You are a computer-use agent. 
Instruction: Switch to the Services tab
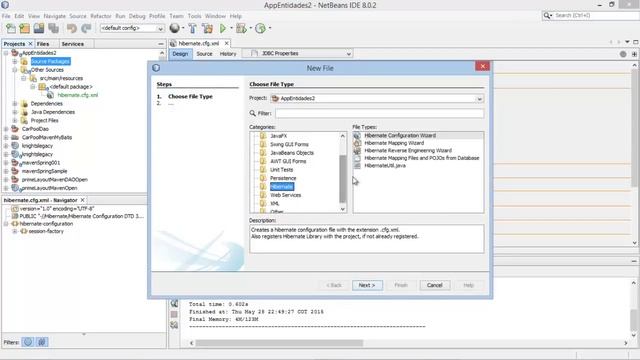(x=73, y=44)
